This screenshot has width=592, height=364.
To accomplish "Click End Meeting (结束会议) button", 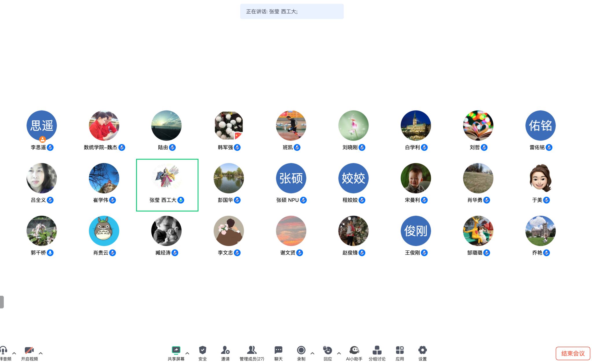I will 573,353.
